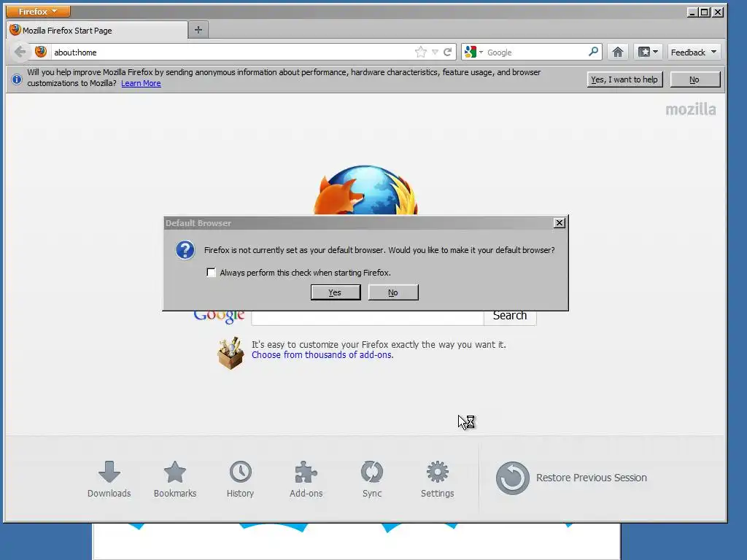Image resolution: width=747 pixels, height=560 pixels.
Task: Open the Learn More link
Action: [x=141, y=83]
